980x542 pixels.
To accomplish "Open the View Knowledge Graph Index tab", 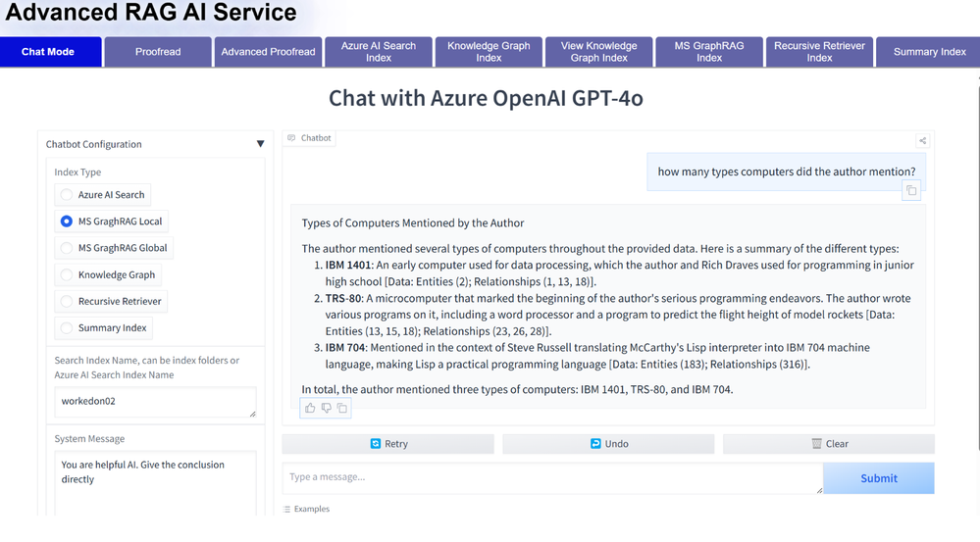I will pos(598,52).
